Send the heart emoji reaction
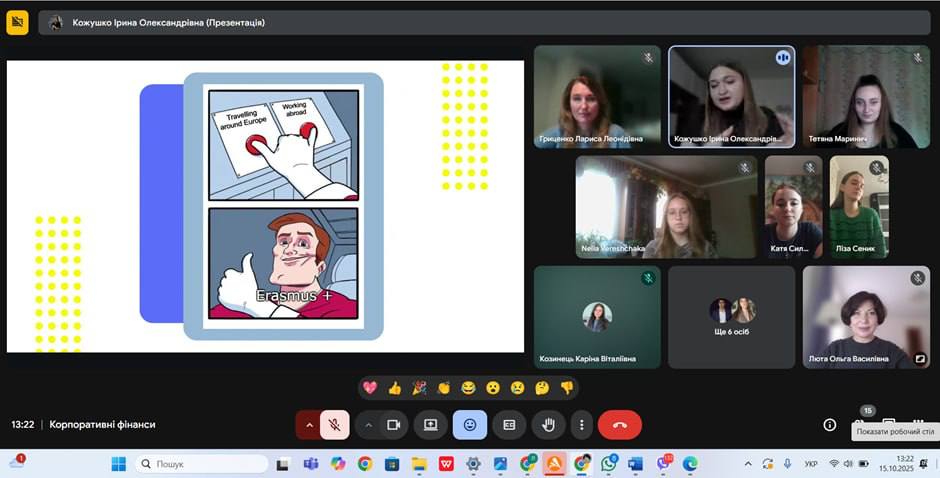 pyautogui.click(x=370, y=388)
